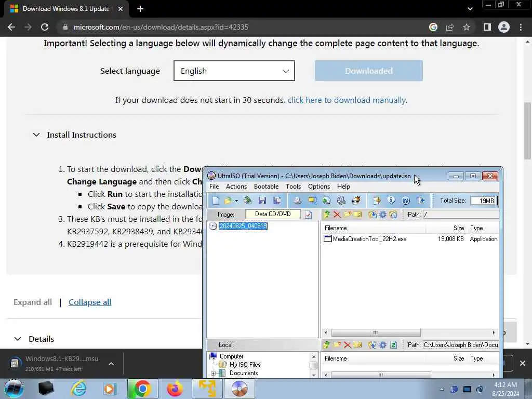This screenshot has height=399, width=532.
Task: Click the Local tree vertical scrollbar thumb
Action: tap(313, 365)
